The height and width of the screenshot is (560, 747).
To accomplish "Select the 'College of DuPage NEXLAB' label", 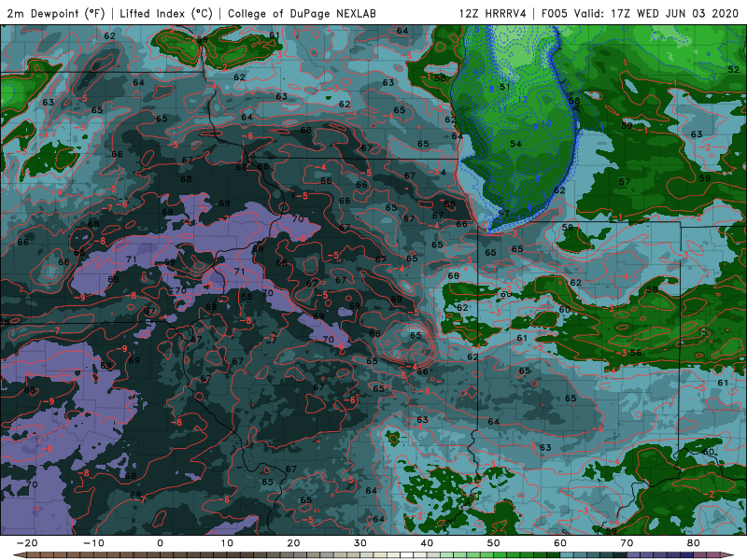I will [x=302, y=14].
